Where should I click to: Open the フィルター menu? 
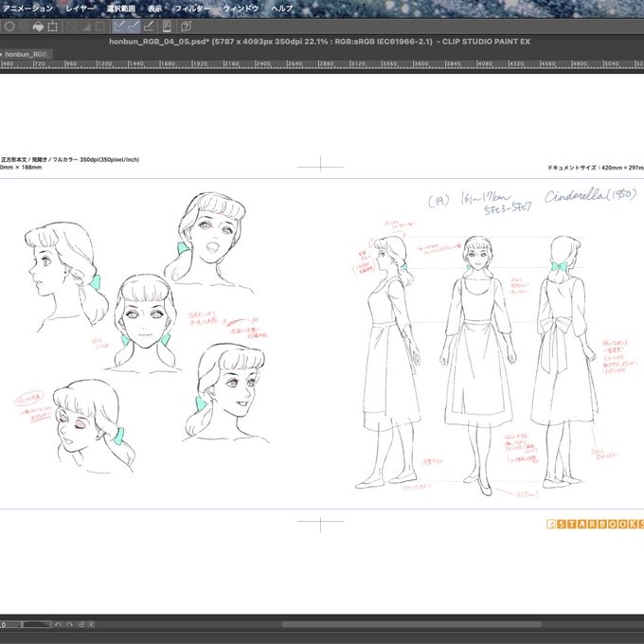click(192, 9)
